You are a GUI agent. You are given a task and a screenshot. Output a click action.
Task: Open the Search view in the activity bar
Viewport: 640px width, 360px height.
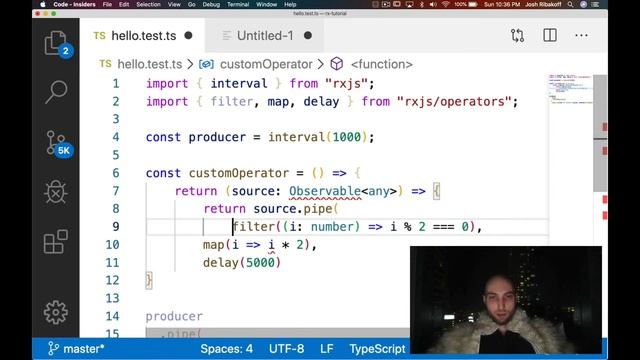[x=56, y=92]
